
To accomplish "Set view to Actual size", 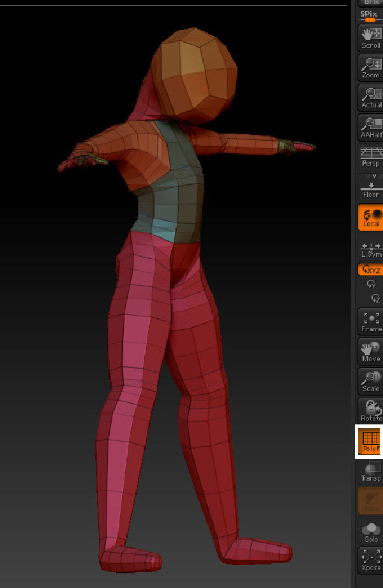I will click(x=370, y=97).
